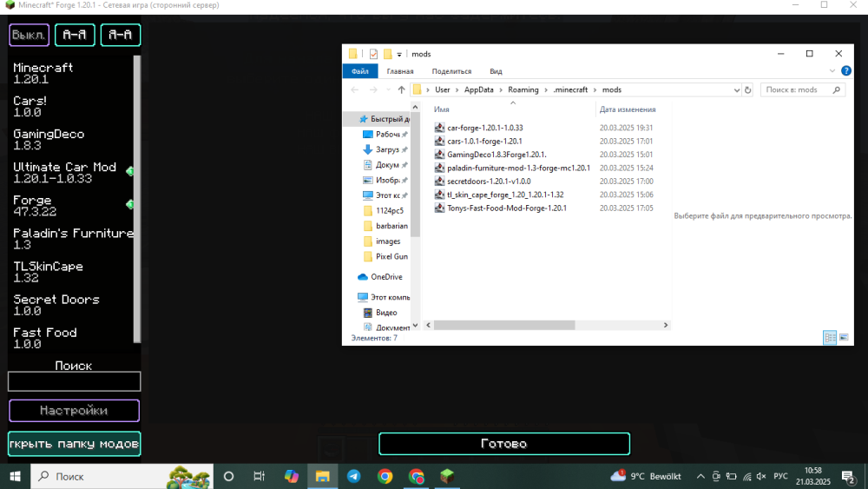Click the new folder quick access icon

click(x=387, y=54)
